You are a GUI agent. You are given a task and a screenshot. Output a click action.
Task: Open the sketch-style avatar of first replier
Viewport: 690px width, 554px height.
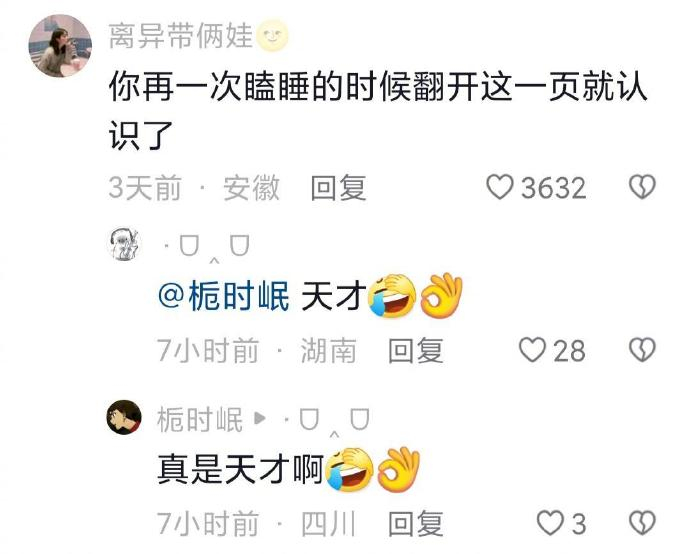click(x=125, y=245)
